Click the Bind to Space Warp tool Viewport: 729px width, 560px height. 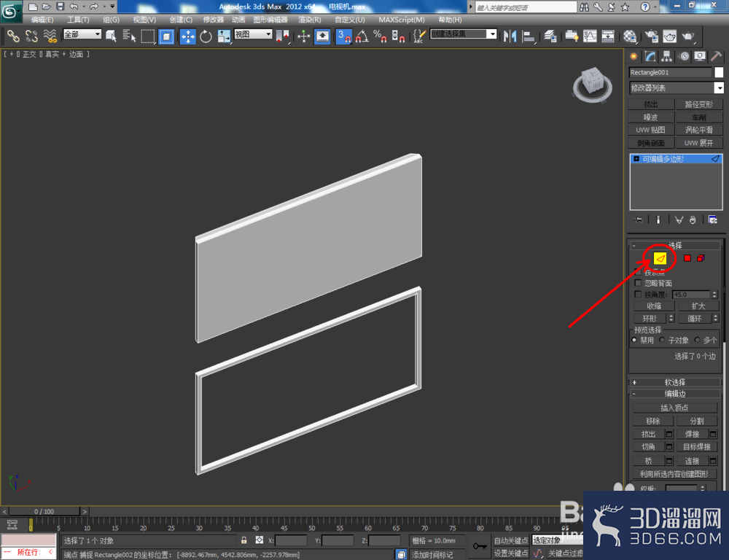click(50, 36)
